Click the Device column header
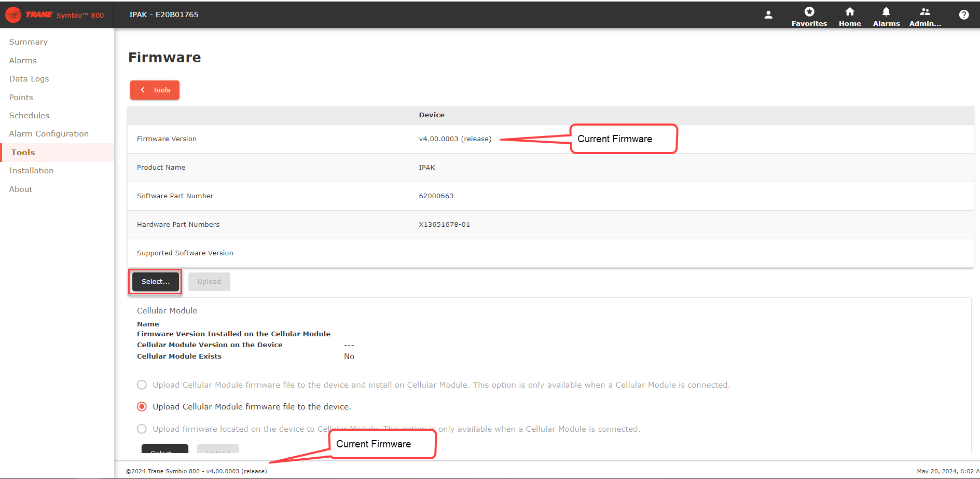The height and width of the screenshot is (479, 980). click(x=432, y=115)
